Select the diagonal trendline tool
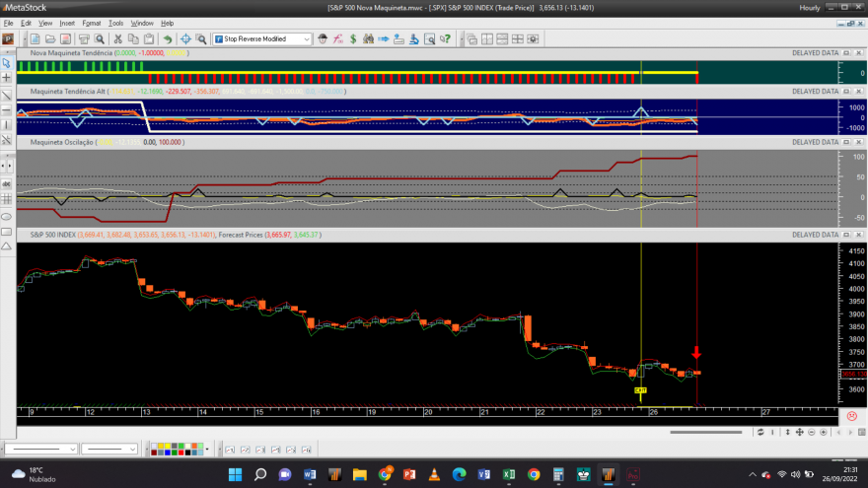The width and height of the screenshot is (868, 488). click(x=7, y=97)
